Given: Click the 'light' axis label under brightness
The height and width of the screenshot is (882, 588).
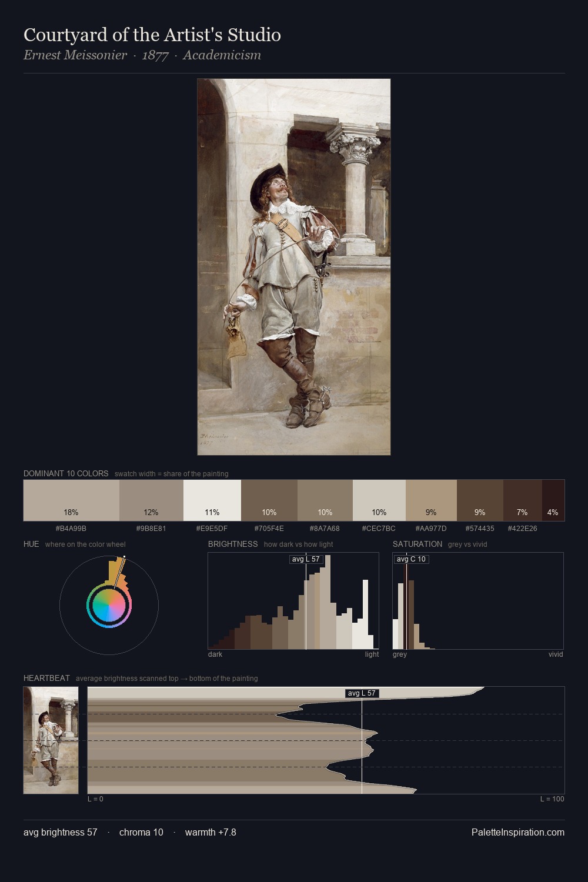Looking at the screenshot, I should tap(372, 654).
